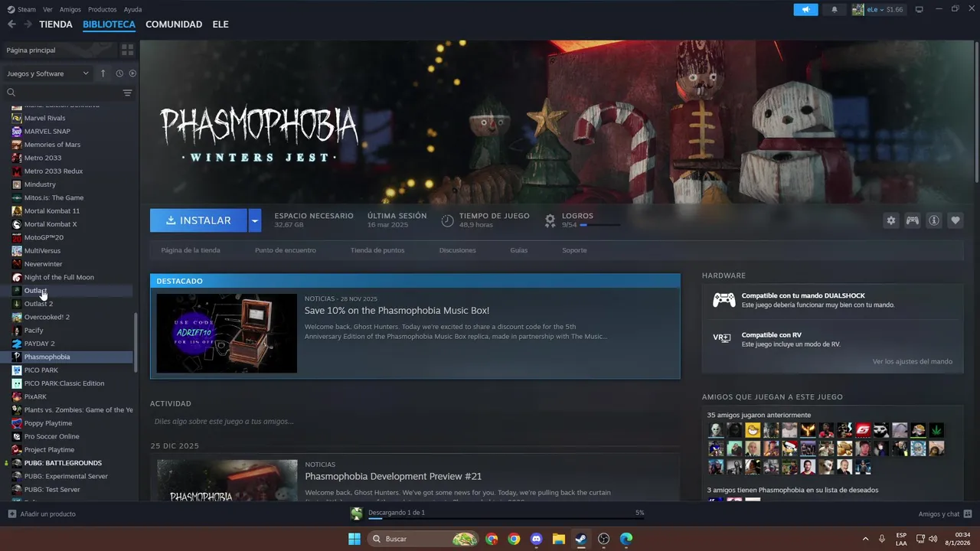Open the controller layout icon
The width and height of the screenshot is (980, 551).
pos(912,220)
